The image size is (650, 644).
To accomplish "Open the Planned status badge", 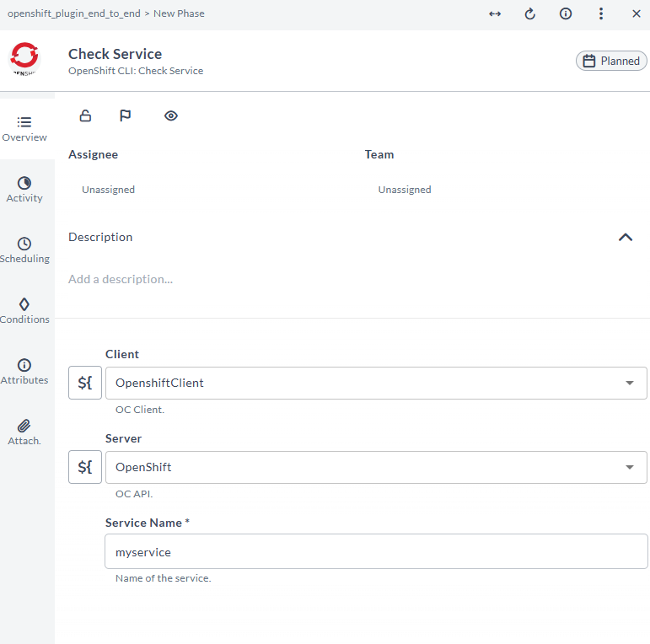I will [x=611, y=61].
